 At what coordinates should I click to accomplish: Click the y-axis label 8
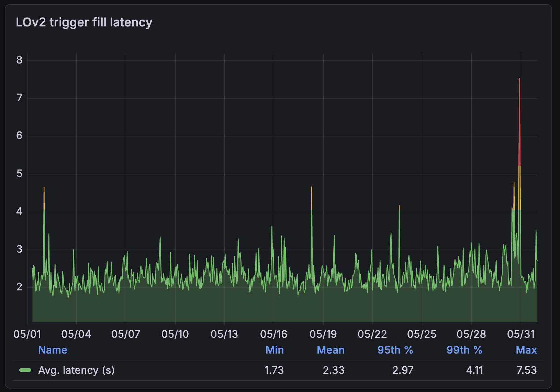point(19,60)
